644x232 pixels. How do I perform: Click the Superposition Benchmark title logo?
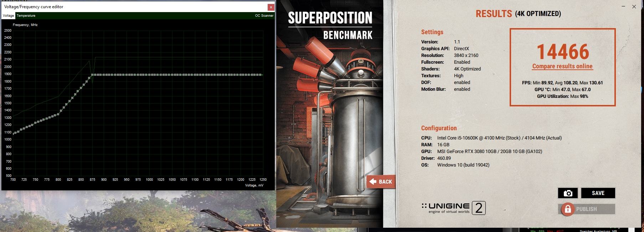pos(330,25)
